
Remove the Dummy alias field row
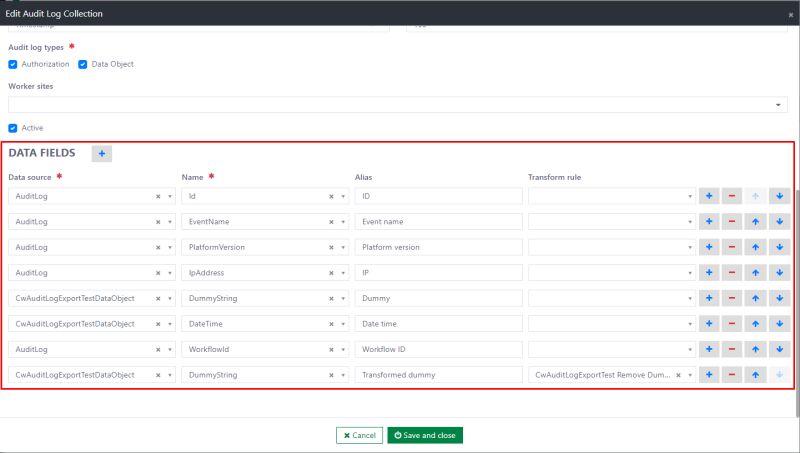[x=732, y=298]
